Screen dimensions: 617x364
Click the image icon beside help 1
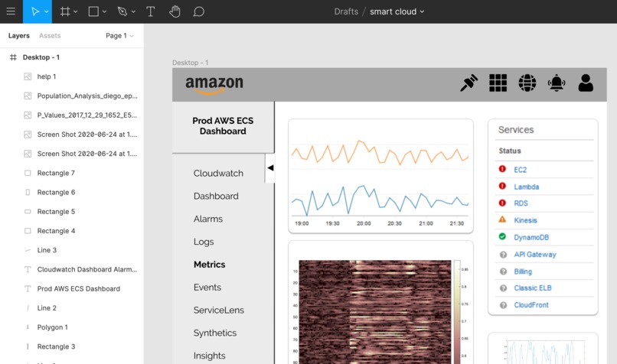click(x=28, y=76)
